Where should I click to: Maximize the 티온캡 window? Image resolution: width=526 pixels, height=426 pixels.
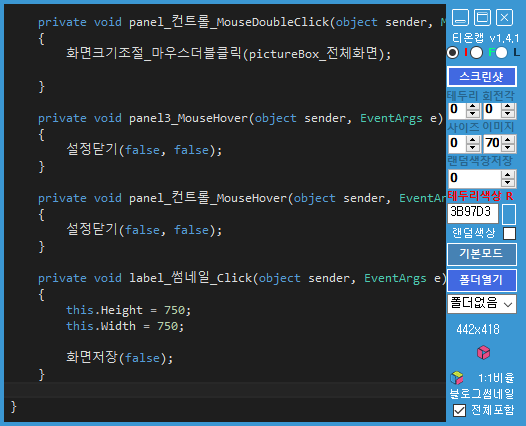click(482, 17)
